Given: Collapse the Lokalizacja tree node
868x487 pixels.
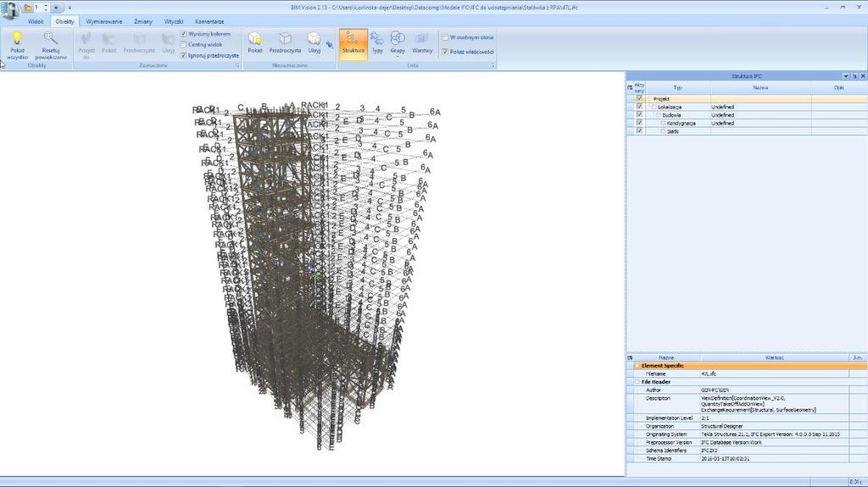Looking at the screenshot, I should coord(654,107).
